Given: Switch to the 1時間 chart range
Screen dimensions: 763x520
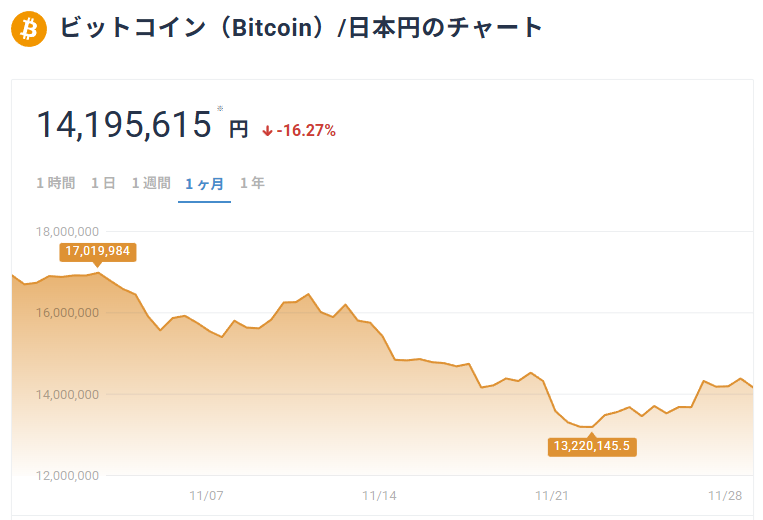Looking at the screenshot, I should coord(55,183).
